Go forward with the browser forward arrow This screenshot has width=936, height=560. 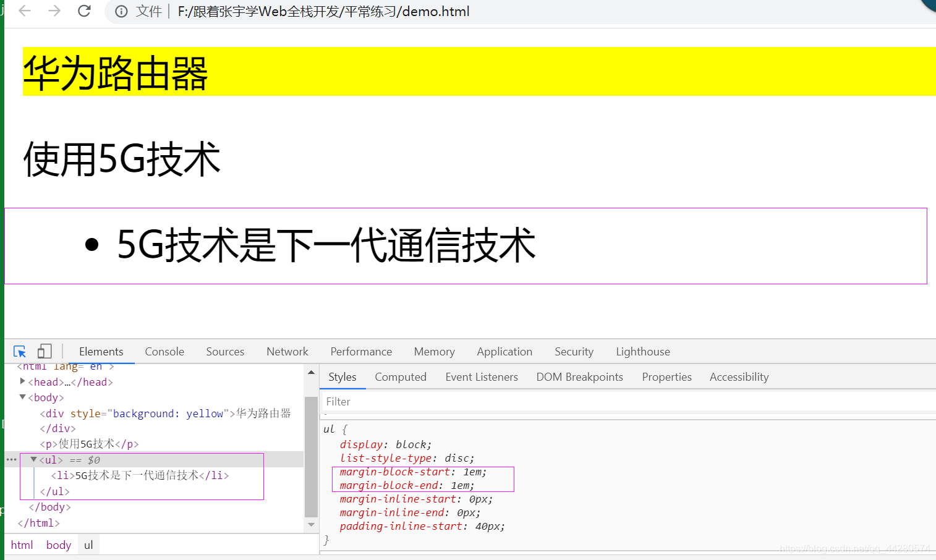point(54,11)
